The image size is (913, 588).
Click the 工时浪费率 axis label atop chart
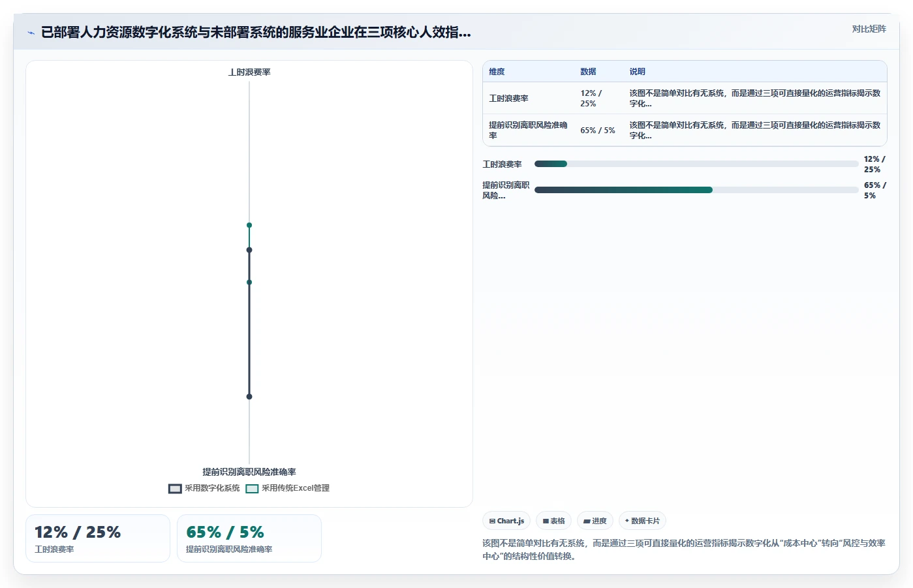249,72
